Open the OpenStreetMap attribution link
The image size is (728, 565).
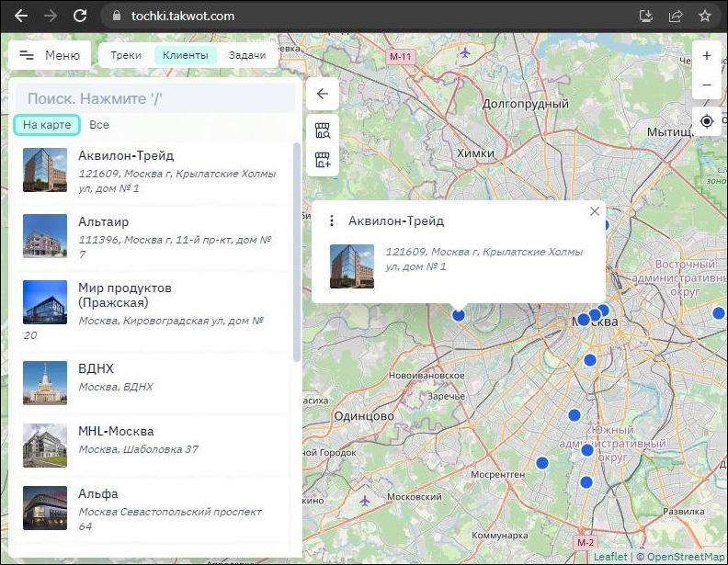[686, 557]
